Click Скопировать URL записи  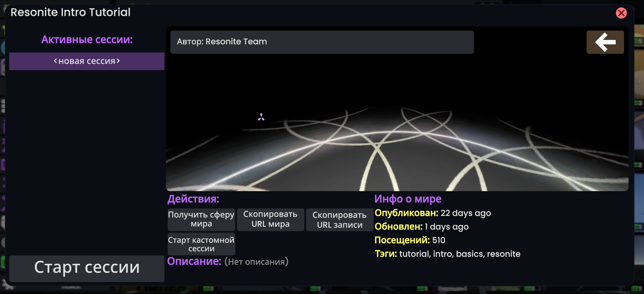(x=339, y=219)
